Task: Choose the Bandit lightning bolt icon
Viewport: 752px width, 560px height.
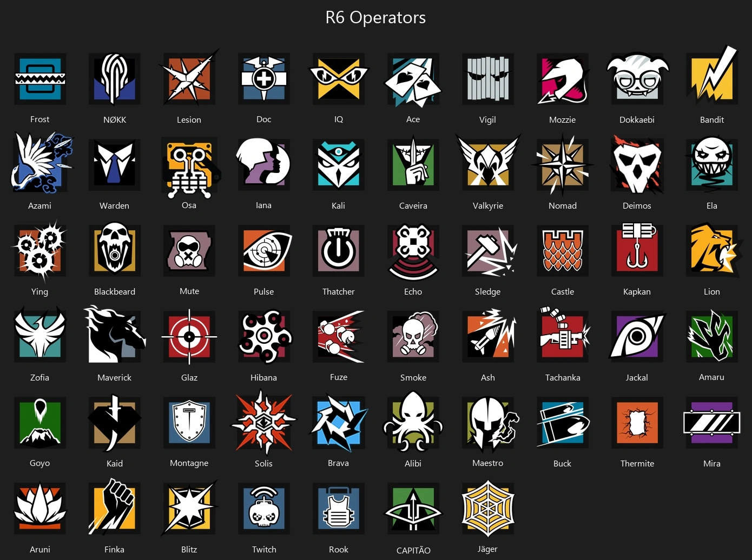Action: coord(712,77)
